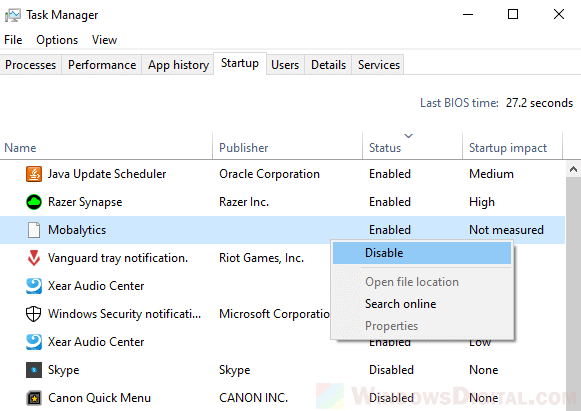Click the Medium startup impact value
This screenshot has width=581, height=411.
click(491, 174)
